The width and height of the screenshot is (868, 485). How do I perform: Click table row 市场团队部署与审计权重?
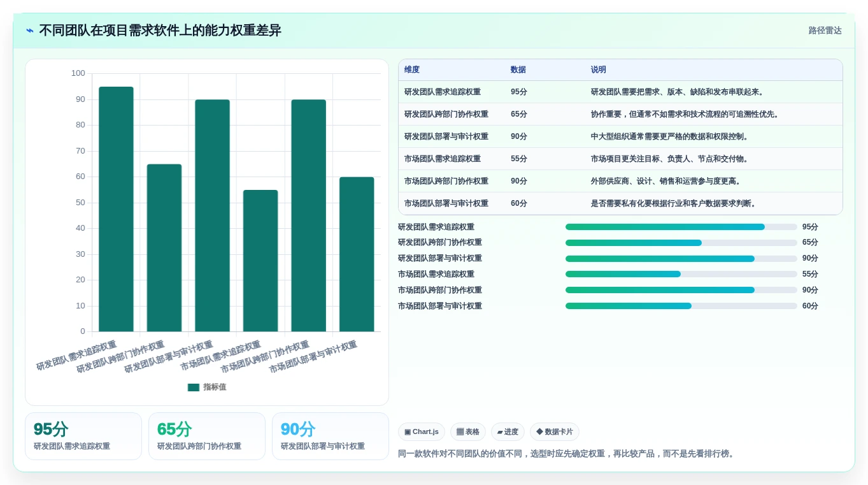coord(620,203)
